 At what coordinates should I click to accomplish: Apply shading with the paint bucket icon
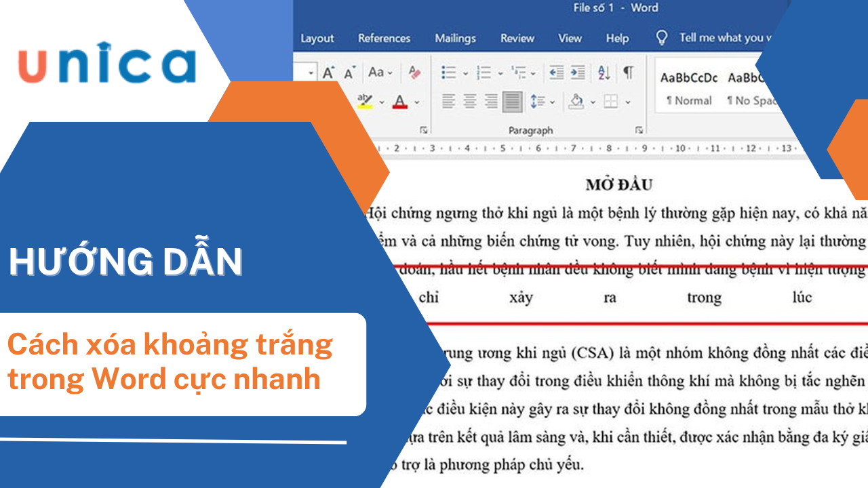(576, 102)
